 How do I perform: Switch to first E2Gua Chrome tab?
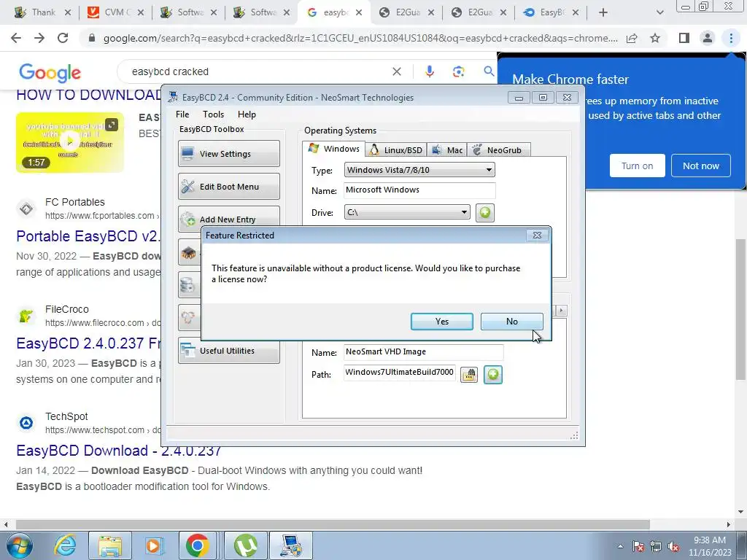coord(407,12)
